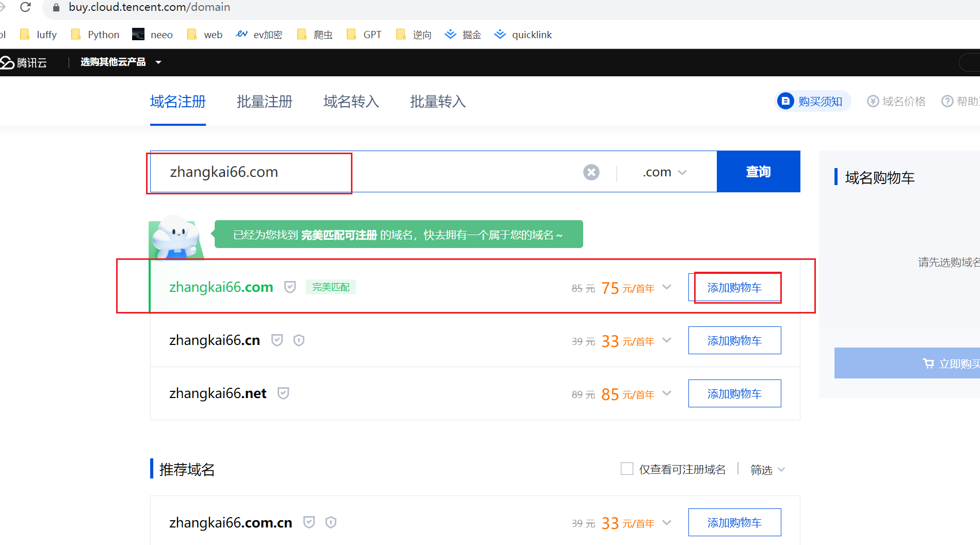
Task: Click the hexagon badge icon beside zhangkai66.cn
Action: point(299,340)
